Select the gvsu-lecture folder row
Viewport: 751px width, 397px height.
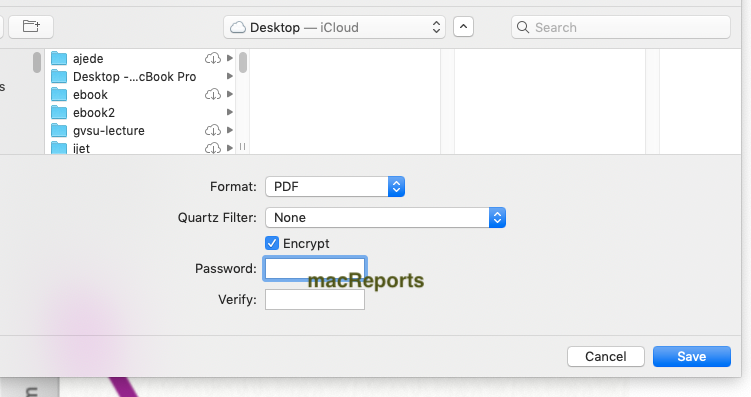click(142, 130)
